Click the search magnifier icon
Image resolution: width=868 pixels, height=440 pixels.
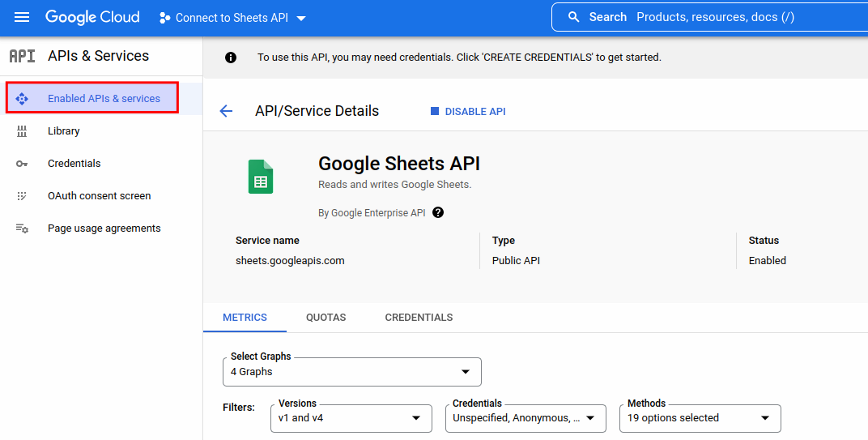click(573, 17)
